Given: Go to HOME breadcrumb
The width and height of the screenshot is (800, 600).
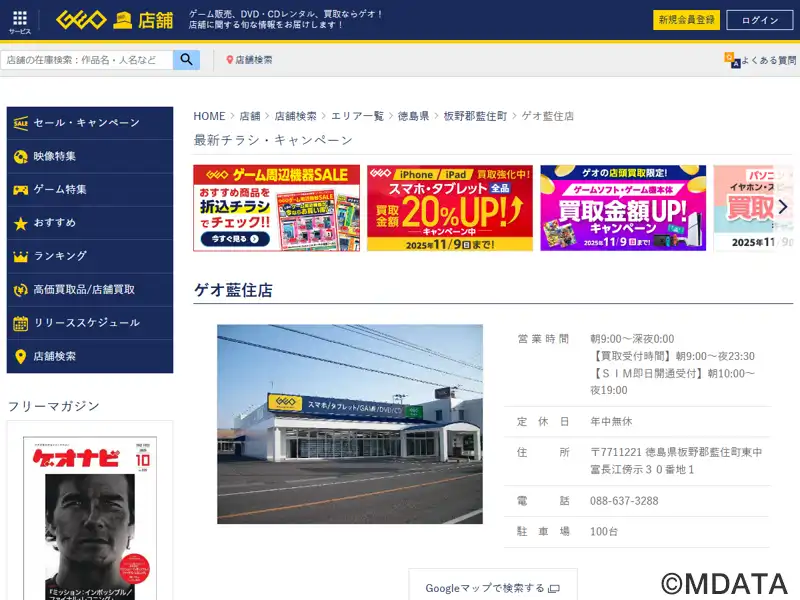Looking at the screenshot, I should point(209,116).
